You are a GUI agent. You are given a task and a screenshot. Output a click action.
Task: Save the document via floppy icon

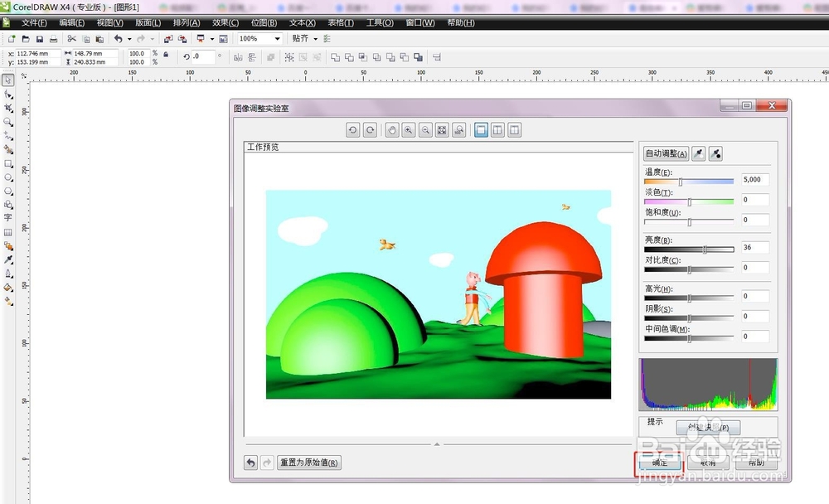coord(40,39)
